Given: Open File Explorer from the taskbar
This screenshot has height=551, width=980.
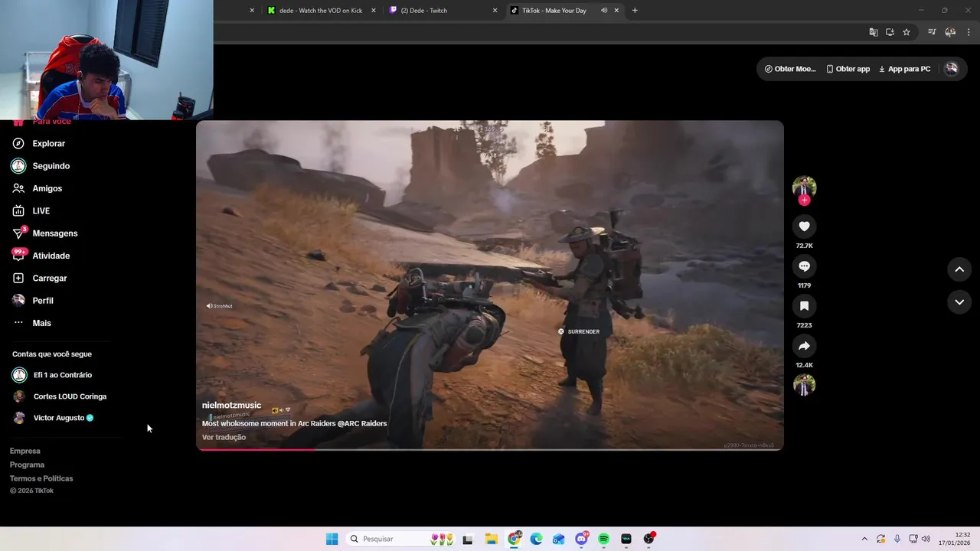Looking at the screenshot, I should (x=491, y=539).
